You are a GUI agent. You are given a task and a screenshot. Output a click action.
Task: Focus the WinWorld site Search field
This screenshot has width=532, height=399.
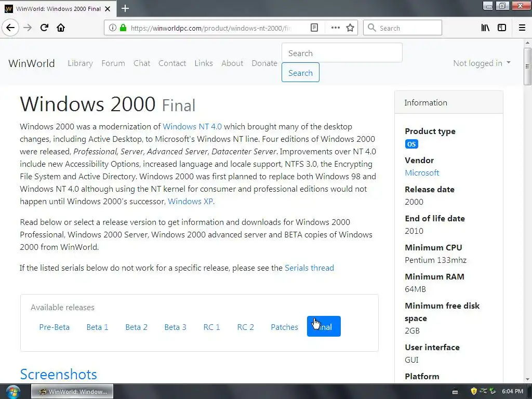pyautogui.click(x=342, y=52)
